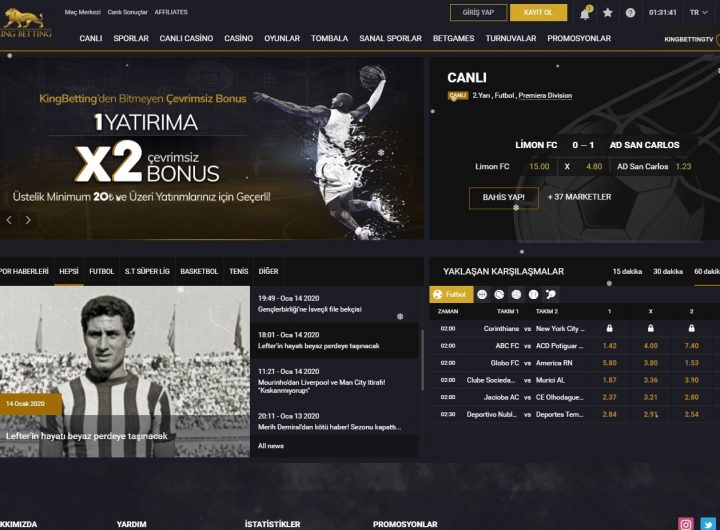Open the notifications bell icon
Screen dimensions: 720x530
click(x=585, y=12)
